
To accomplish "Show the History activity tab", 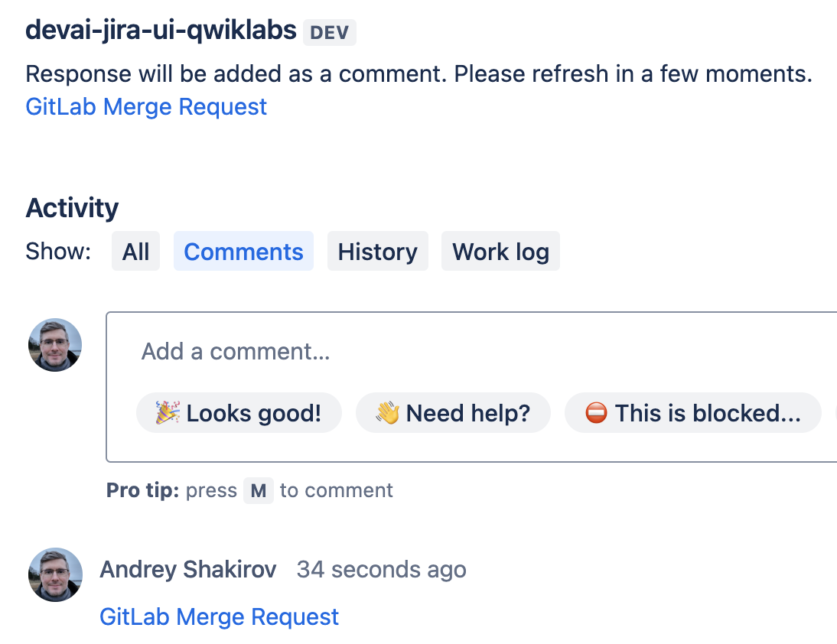I will (x=377, y=252).
